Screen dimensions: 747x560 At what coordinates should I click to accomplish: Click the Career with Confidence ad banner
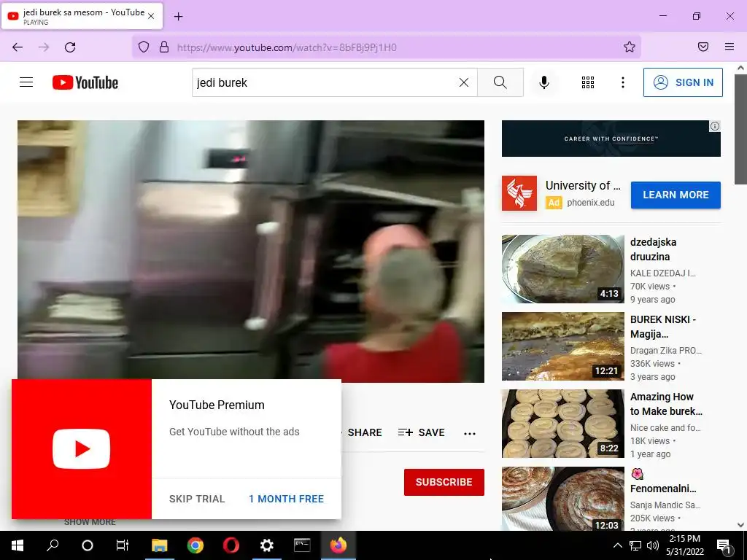(611, 139)
